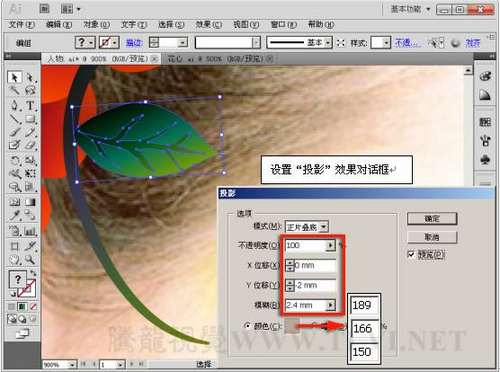Select the Magic Wand tool
The image size is (500, 372).
pyautogui.click(x=14, y=90)
